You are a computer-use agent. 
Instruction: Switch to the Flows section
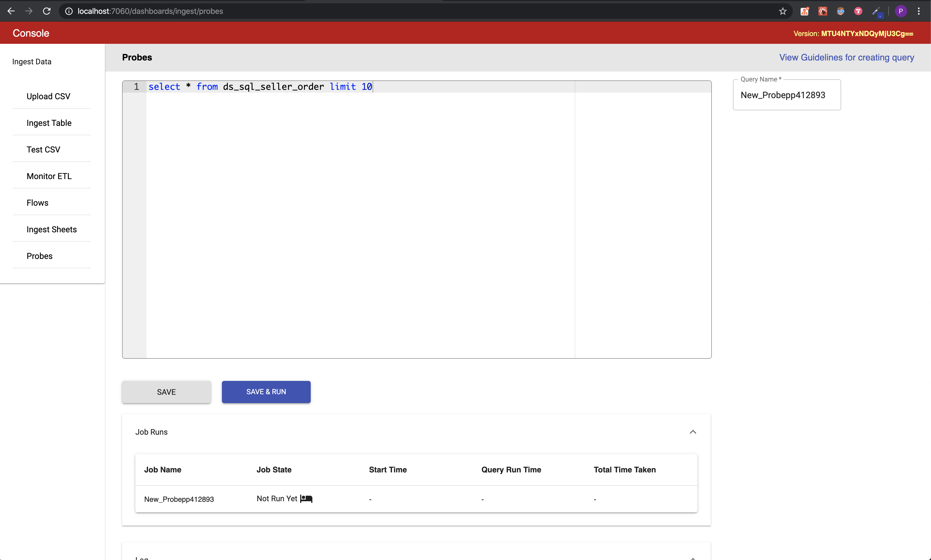37,203
